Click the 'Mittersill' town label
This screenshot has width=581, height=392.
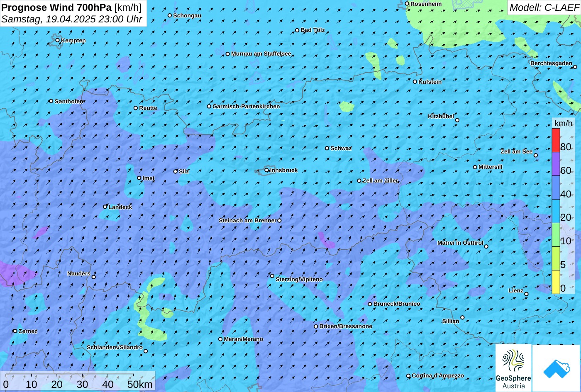[x=491, y=167]
